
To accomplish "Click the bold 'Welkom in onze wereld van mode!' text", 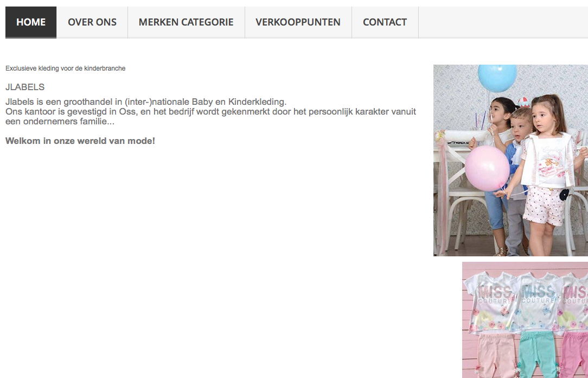I will tap(80, 141).
